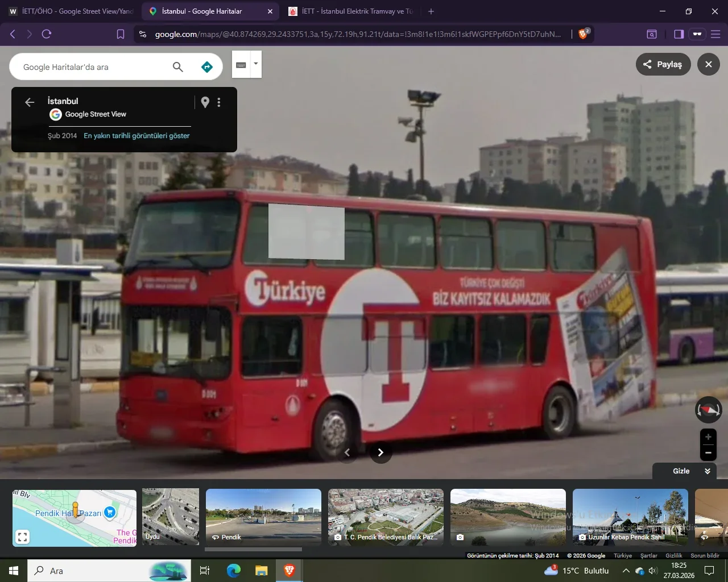Viewport: 728px width, 582px height.
Task: Expand hidden icons in system tray
Action: [625, 571]
